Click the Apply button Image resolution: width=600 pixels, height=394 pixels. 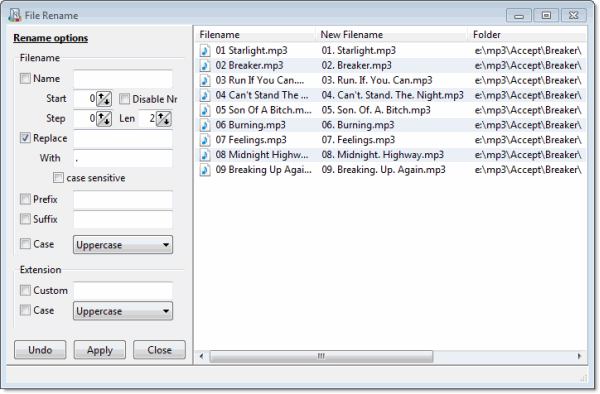click(x=100, y=350)
